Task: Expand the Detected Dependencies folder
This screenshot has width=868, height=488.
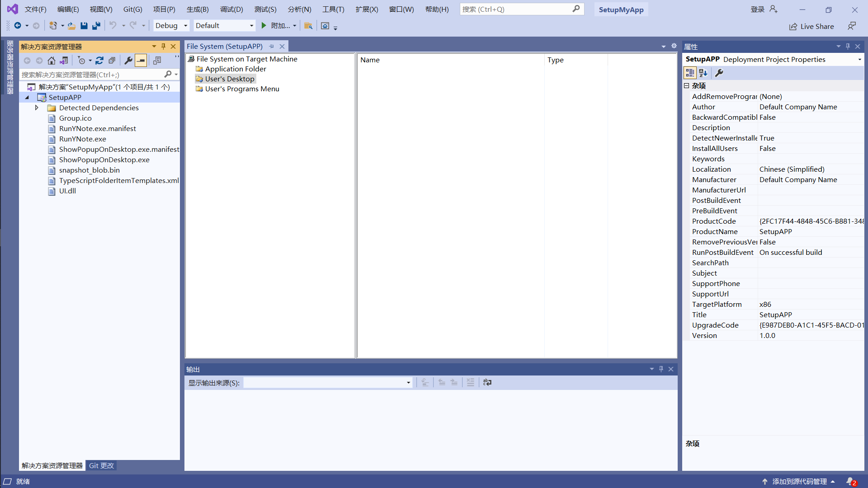Action: point(37,108)
